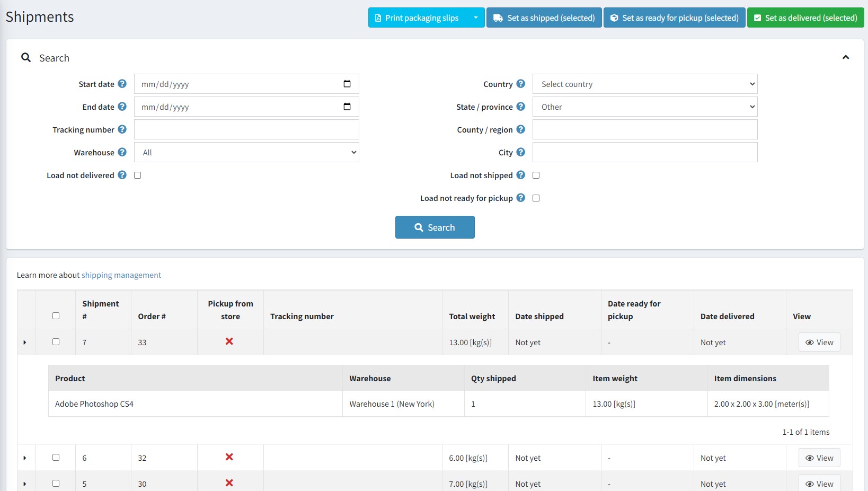Expand details row for shipment 6
868x491 pixels.
[x=25, y=458]
